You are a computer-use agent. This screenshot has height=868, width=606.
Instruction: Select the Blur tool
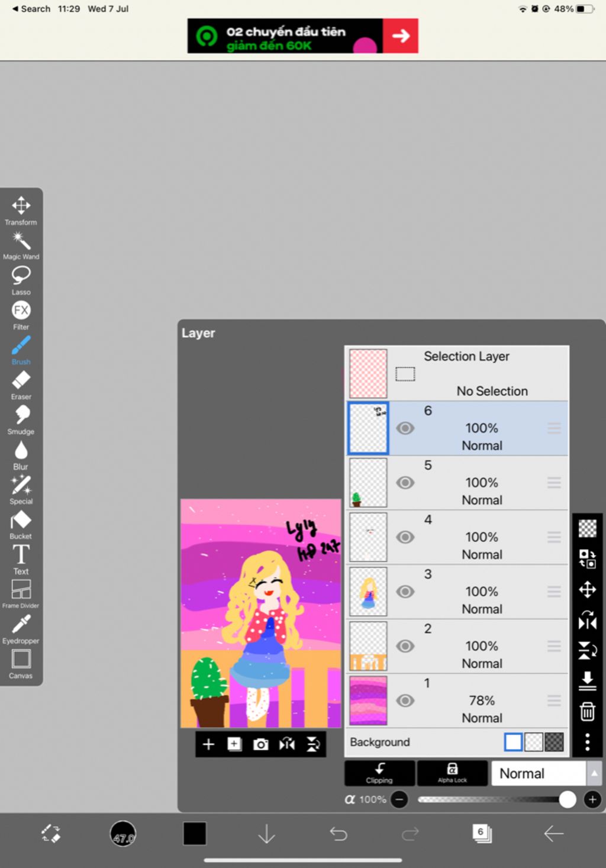pyautogui.click(x=21, y=455)
